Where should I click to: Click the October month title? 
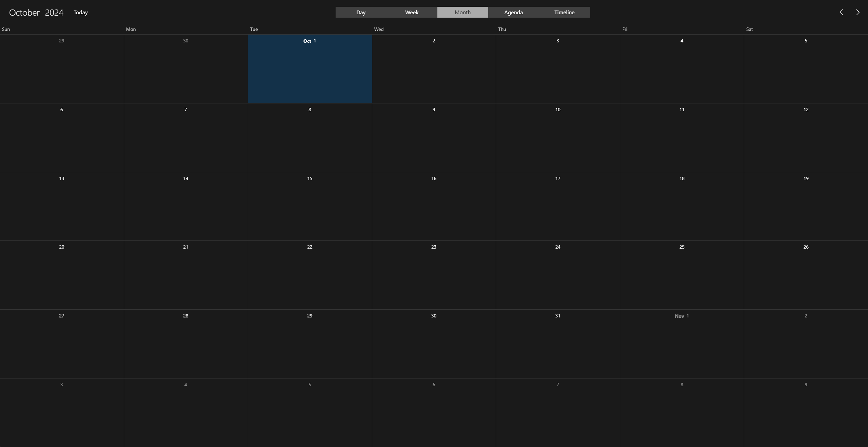click(x=24, y=13)
